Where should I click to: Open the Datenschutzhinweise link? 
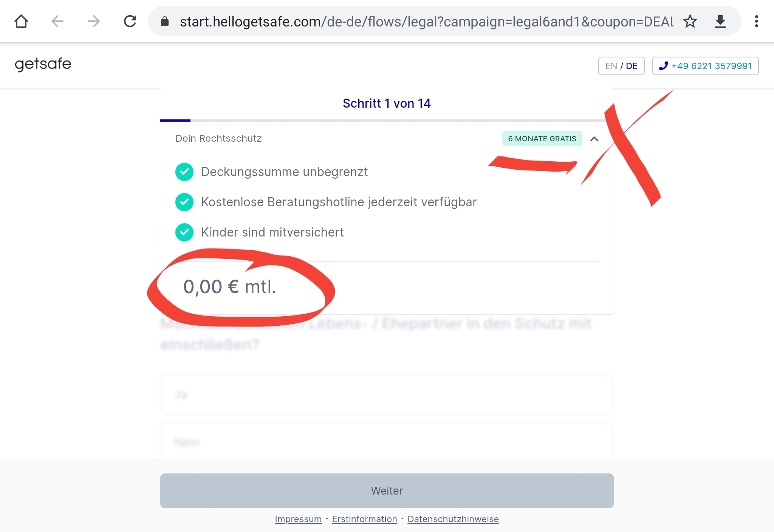coord(453,519)
